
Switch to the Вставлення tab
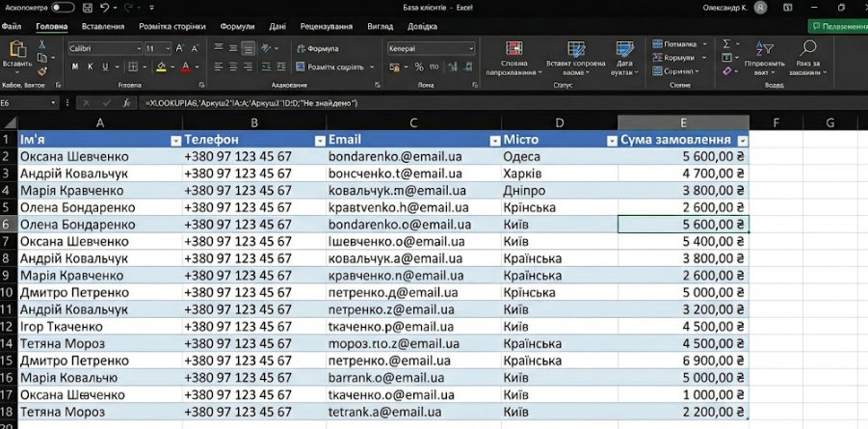(x=103, y=27)
